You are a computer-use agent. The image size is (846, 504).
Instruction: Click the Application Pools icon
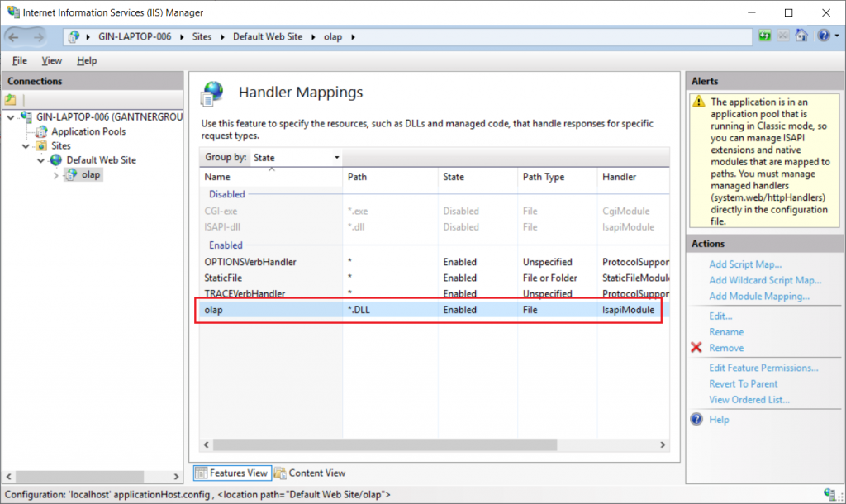41,131
